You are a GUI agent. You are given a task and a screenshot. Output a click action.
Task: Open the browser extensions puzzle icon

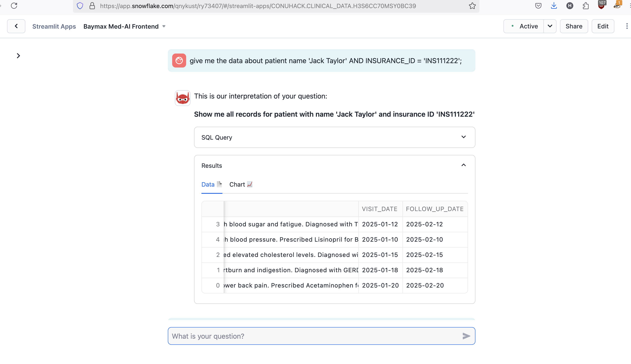[585, 5]
